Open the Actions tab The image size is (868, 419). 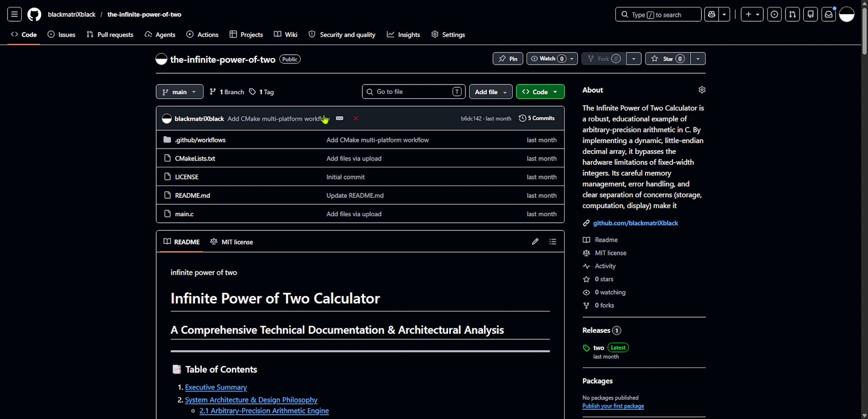202,35
